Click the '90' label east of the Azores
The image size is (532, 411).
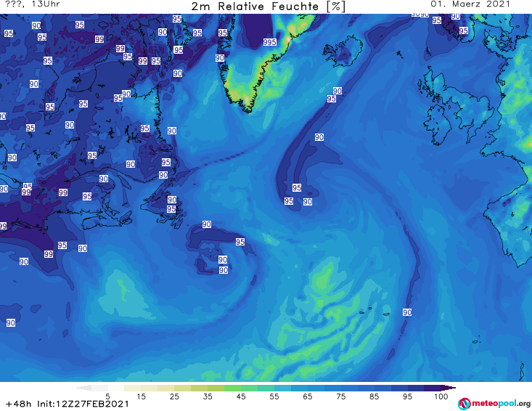click(x=407, y=312)
